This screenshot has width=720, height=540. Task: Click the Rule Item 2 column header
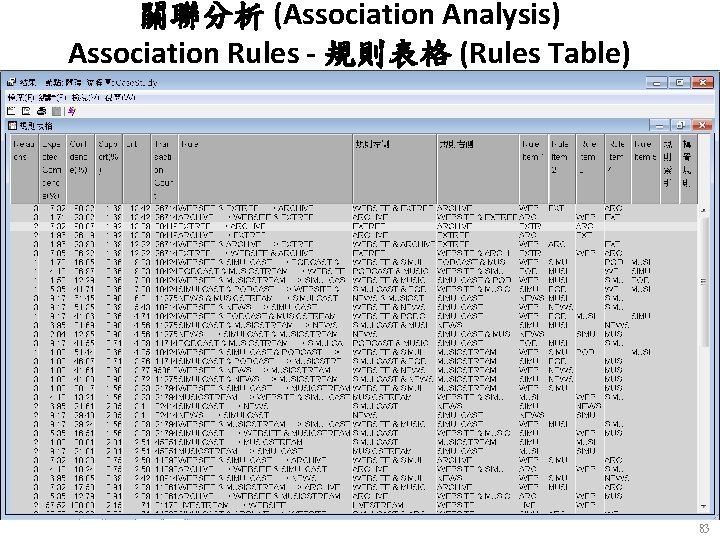561,169
